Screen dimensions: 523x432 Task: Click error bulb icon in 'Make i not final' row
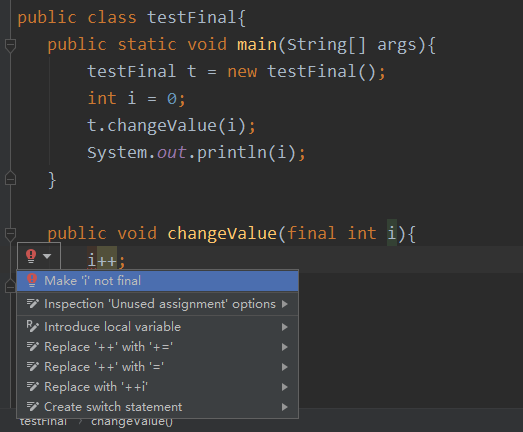pos(32,280)
